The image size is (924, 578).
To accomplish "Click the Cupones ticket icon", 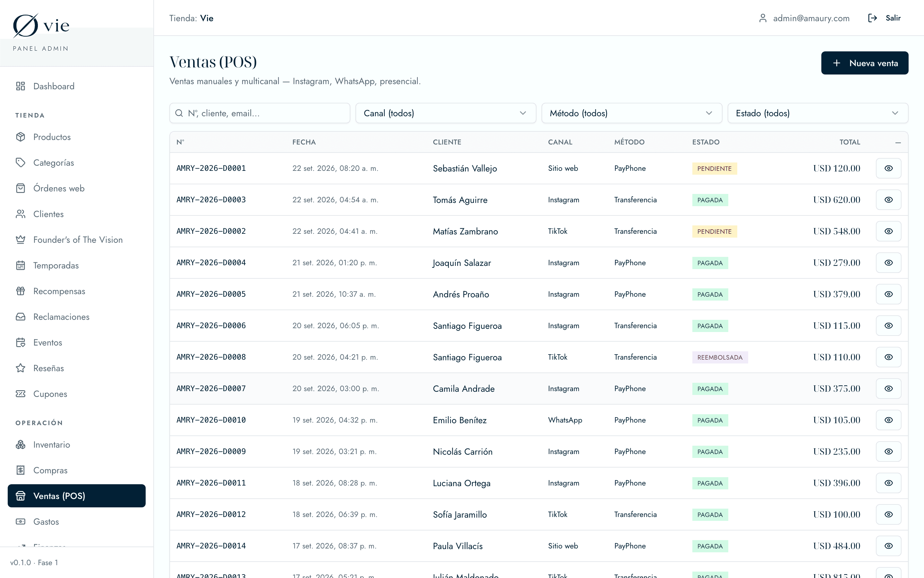I will (21, 394).
